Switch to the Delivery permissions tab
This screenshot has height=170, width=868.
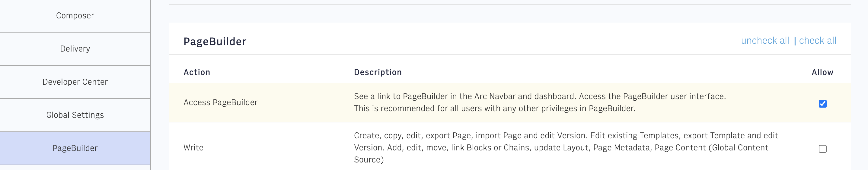[x=75, y=49]
